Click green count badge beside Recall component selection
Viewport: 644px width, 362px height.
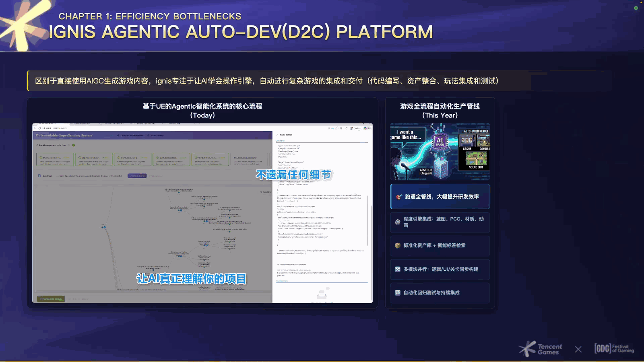coord(74,145)
